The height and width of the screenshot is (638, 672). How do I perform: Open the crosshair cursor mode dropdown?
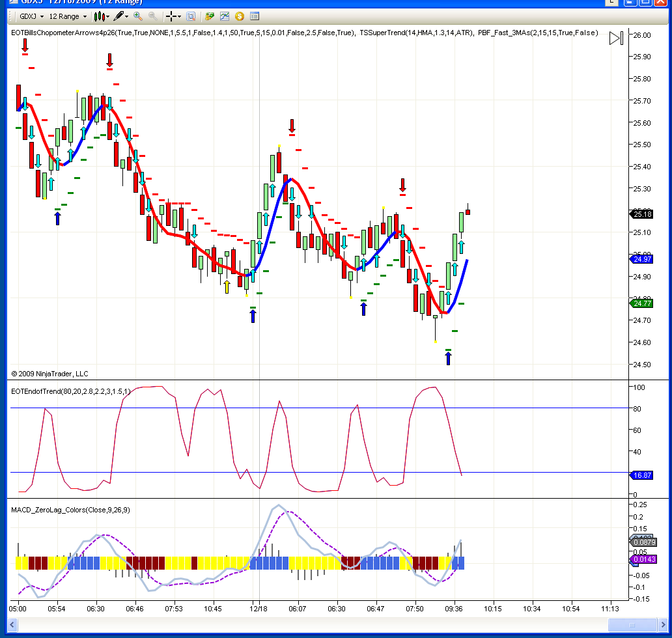point(173,17)
